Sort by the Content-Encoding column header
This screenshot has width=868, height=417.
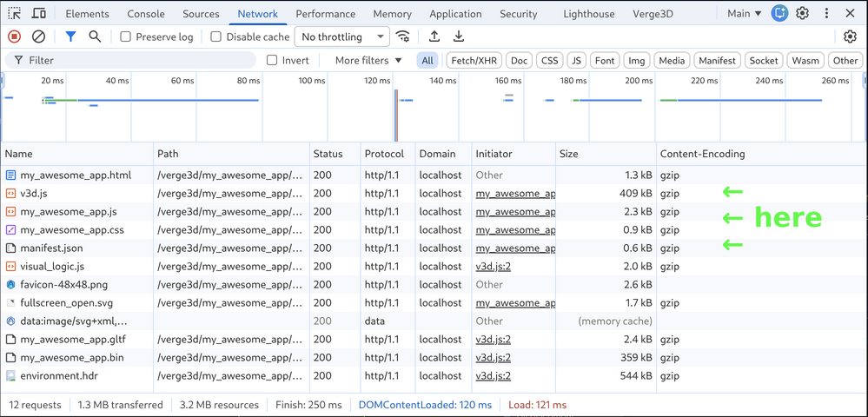762,154
